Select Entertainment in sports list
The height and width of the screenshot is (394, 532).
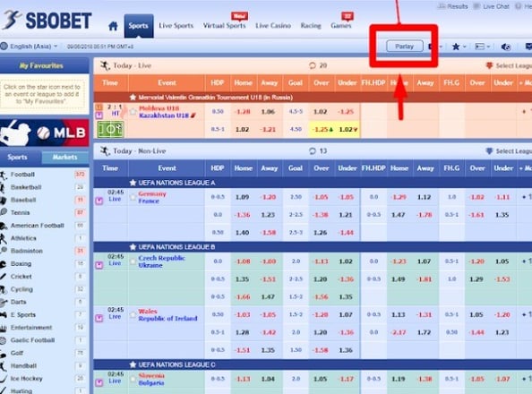(x=31, y=328)
